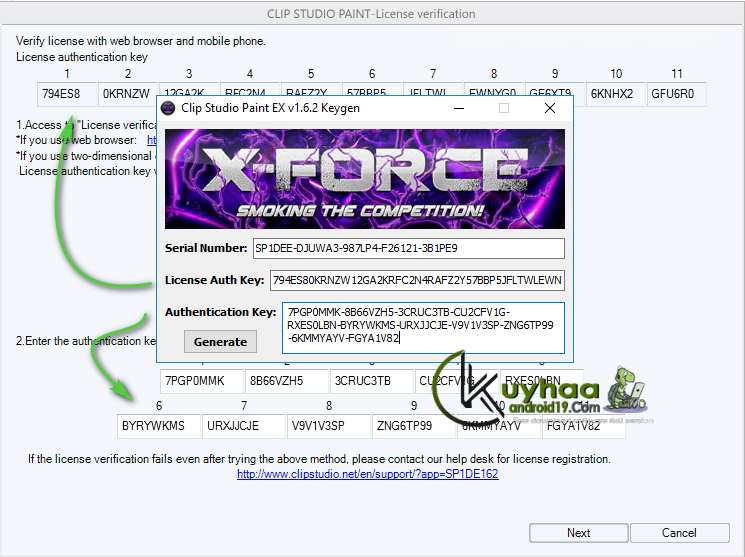Click authentication field ZNG6TP99
This screenshot has width=745, height=557.
tap(414, 426)
